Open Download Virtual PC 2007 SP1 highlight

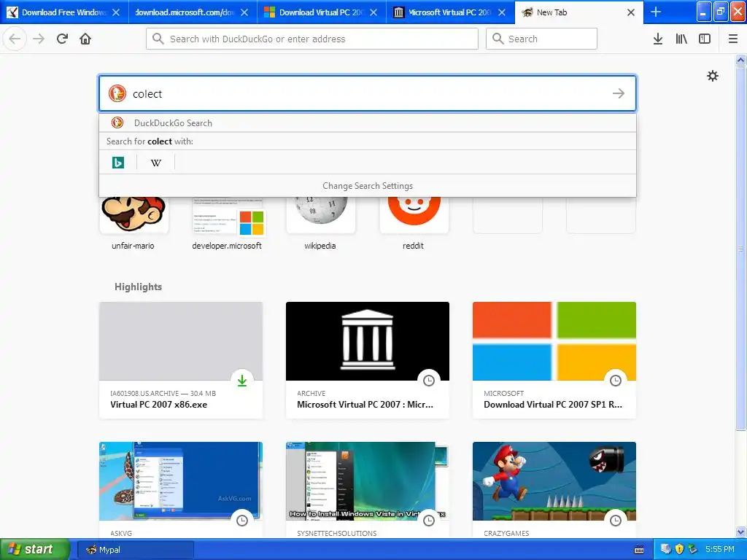coord(554,360)
